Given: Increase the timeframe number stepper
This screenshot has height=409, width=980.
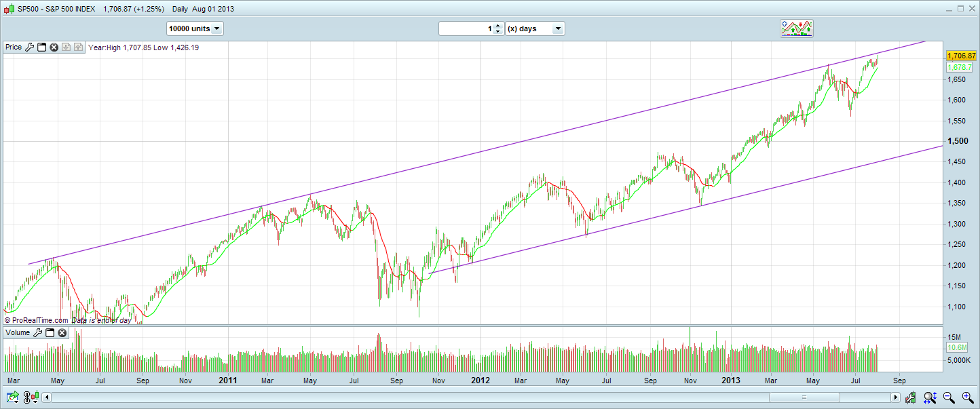Looking at the screenshot, I should [498, 26].
